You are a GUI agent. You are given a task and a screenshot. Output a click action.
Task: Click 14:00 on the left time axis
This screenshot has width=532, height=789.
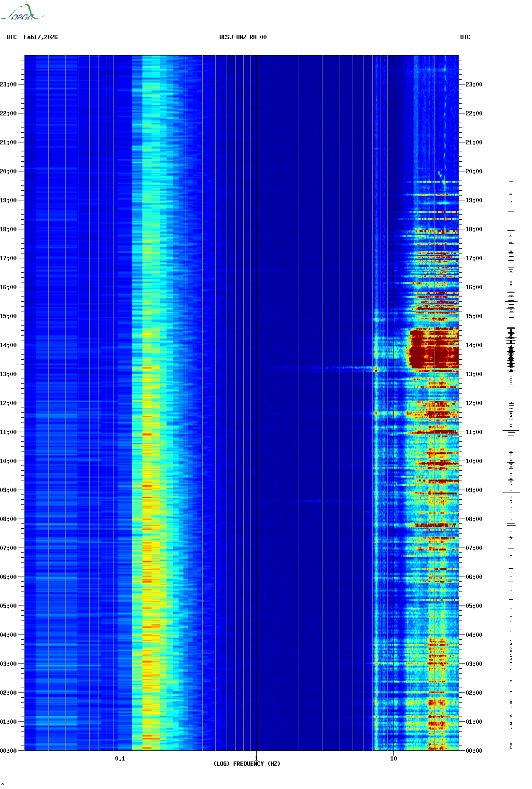(8, 345)
